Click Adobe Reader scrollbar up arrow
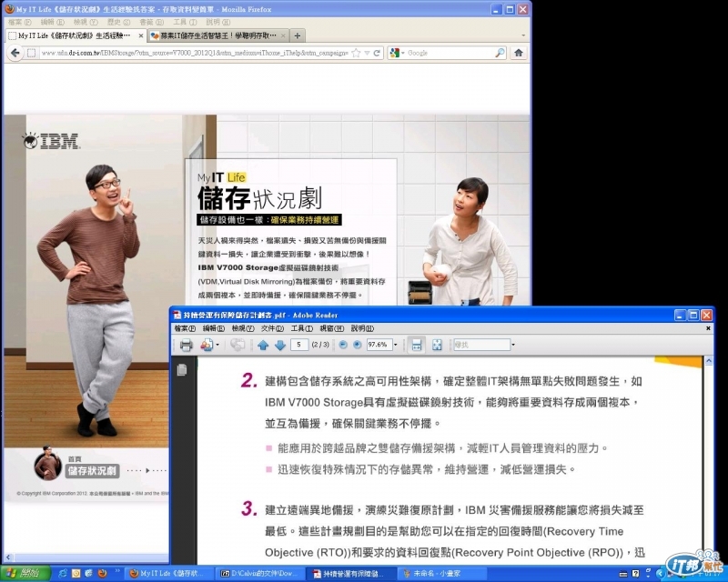The image size is (728, 582). pos(709,361)
